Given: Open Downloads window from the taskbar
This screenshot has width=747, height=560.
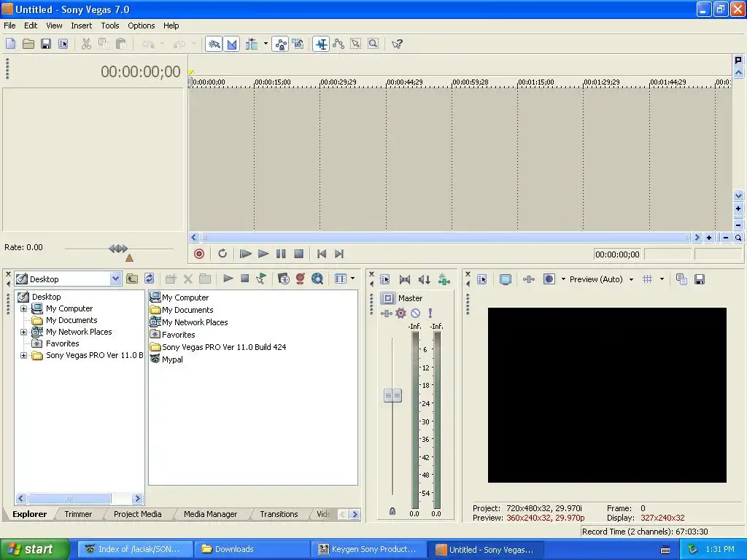Looking at the screenshot, I should [x=251, y=549].
